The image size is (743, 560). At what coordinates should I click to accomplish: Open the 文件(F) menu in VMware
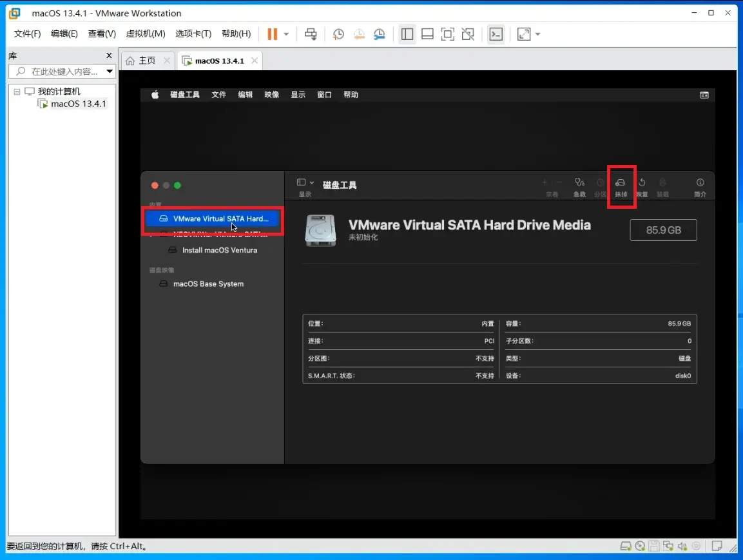click(x=27, y=34)
